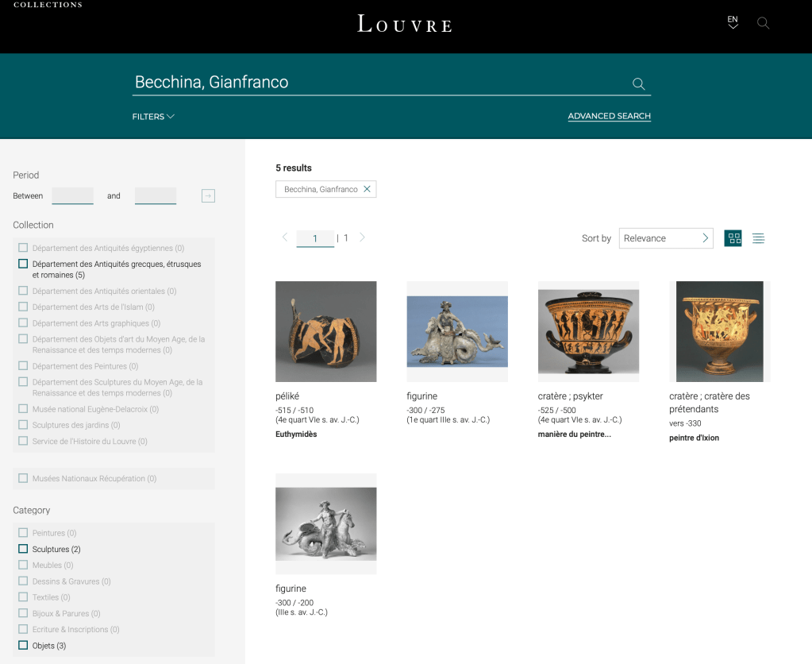Apply period range with arrow button
812x664 pixels.
point(208,196)
